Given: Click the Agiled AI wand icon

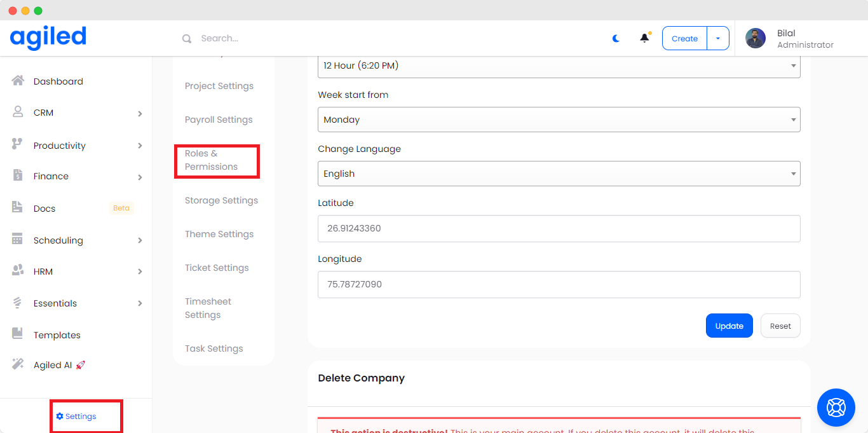Looking at the screenshot, I should [18, 364].
